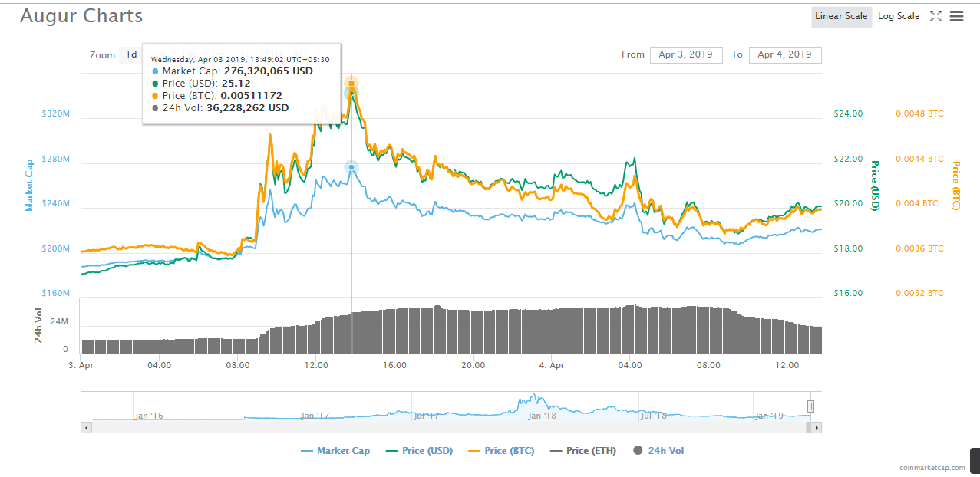Grab the navigator range handle
980x477 pixels.
point(810,406)
